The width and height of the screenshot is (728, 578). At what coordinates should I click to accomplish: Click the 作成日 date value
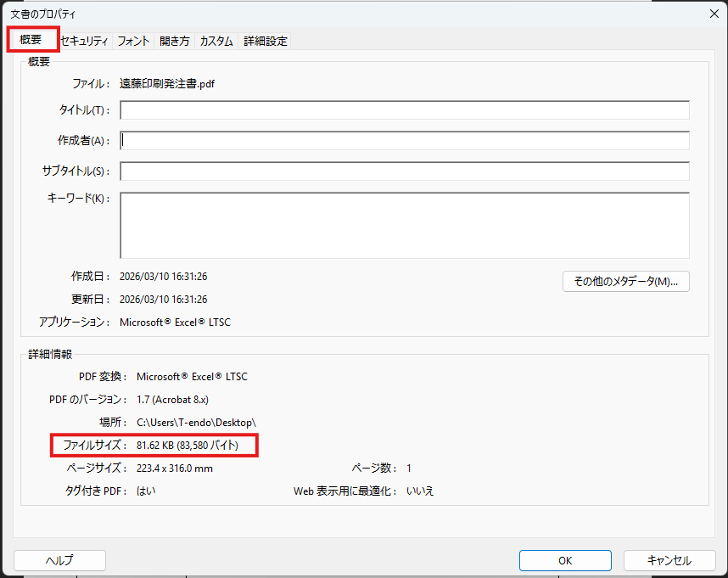(x=164, y=277)
